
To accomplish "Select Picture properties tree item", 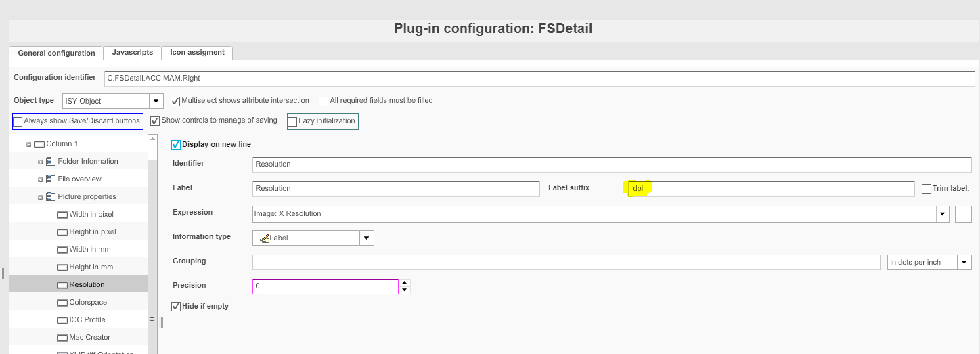I will pos(87,197).
